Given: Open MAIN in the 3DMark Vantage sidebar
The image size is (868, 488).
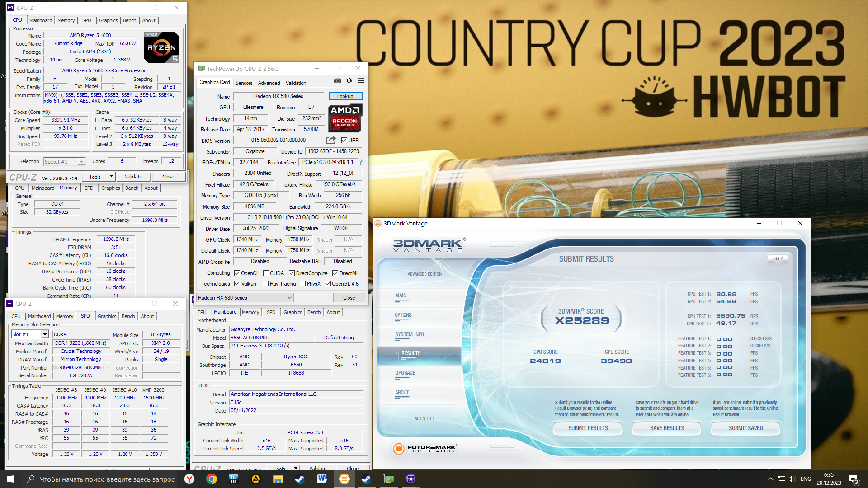Looking at the screenshot, I should pyautogui.click(x=401, y=296).
